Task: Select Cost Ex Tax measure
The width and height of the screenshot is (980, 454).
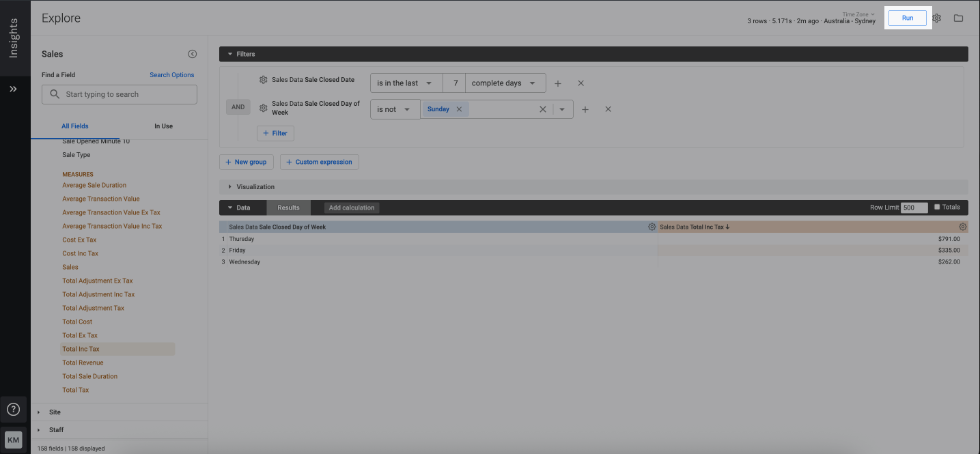Action: coord(79,240)
